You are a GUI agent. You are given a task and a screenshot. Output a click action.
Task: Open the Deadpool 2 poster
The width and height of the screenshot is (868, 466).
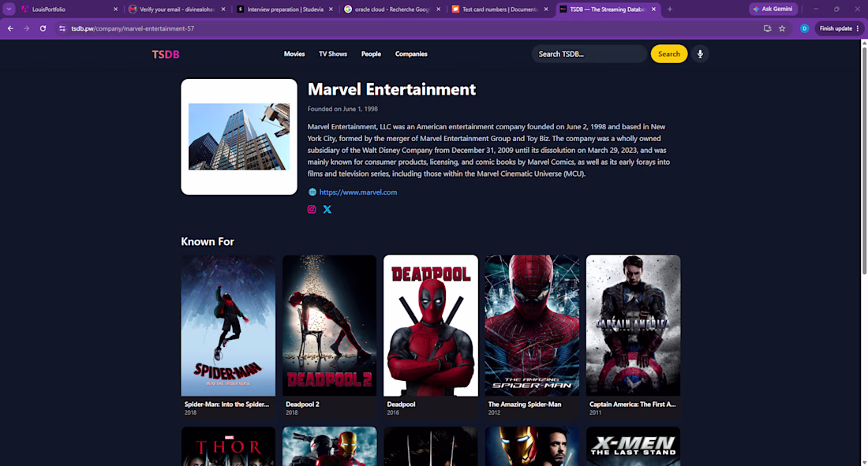[x=329, y=326]
